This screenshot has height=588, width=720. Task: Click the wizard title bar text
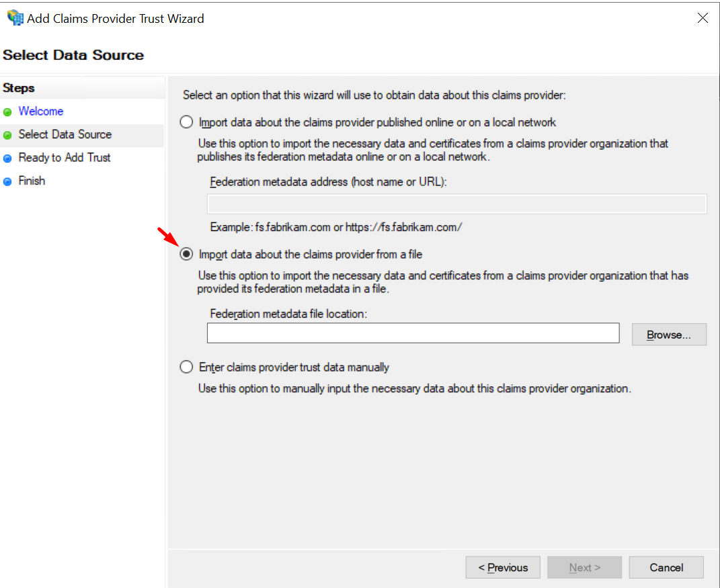tap(115, 19)
